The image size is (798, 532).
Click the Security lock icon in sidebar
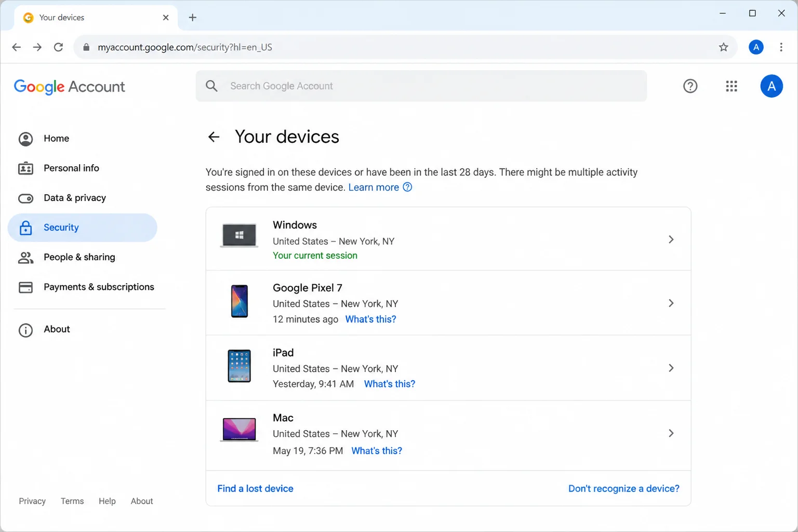coord(25,228)
